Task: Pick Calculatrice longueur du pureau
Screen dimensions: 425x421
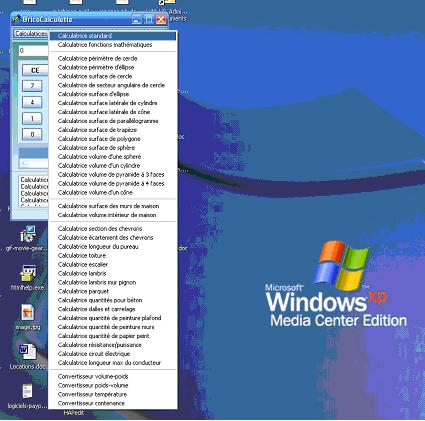Action: (x=113, y=247)
